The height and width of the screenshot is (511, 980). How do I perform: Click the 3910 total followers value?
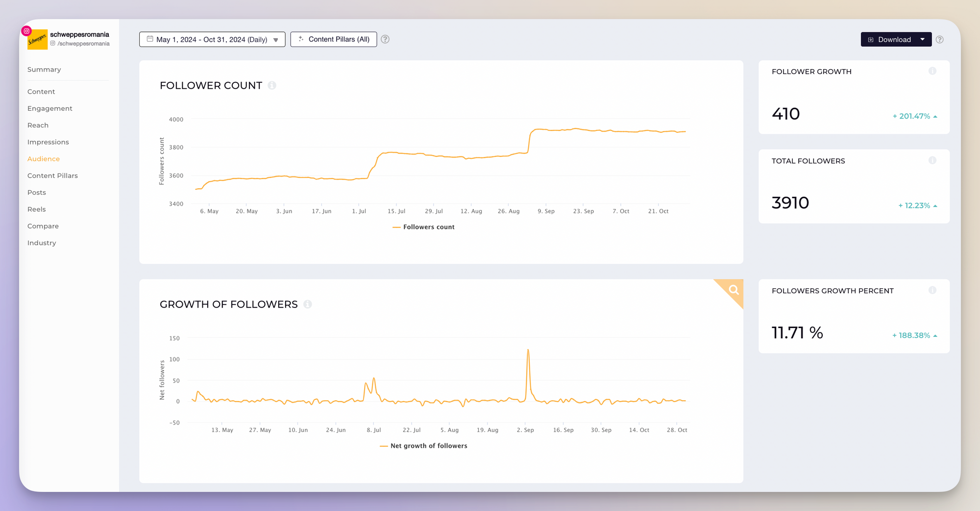tap(790, 203)
